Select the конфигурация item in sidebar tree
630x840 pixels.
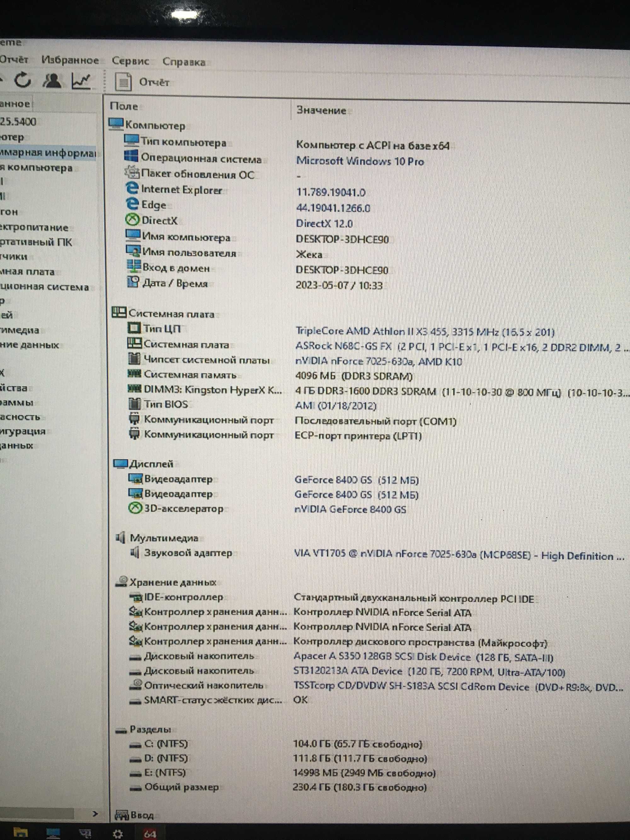(23, 431)
